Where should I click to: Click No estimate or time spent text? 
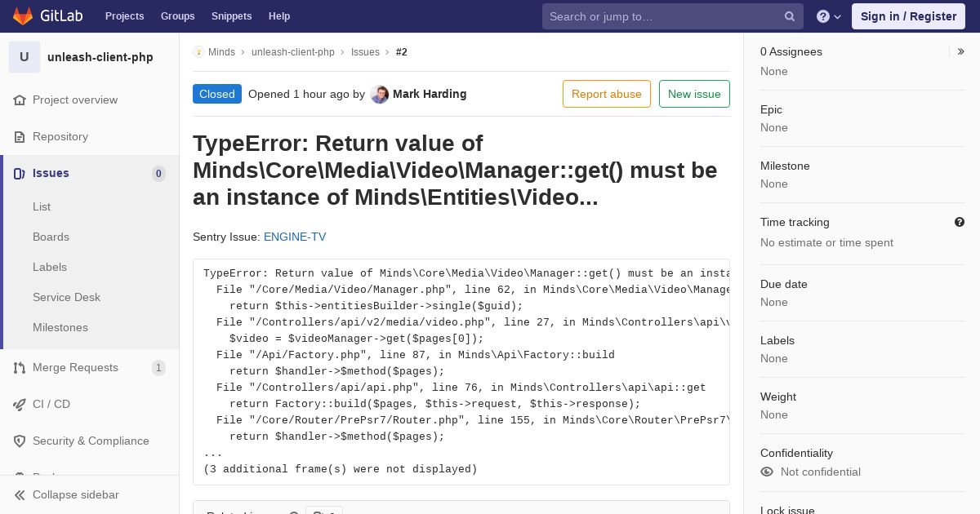click(826, 242)
